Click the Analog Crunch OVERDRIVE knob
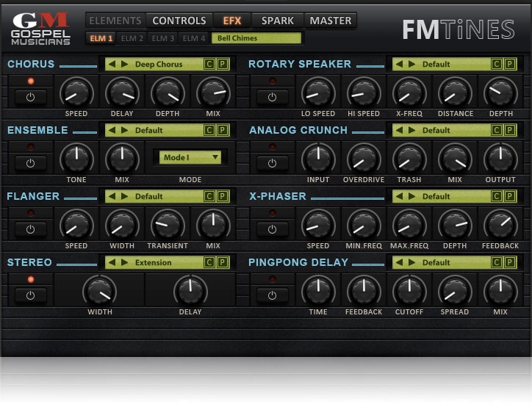 click(364, 159)
